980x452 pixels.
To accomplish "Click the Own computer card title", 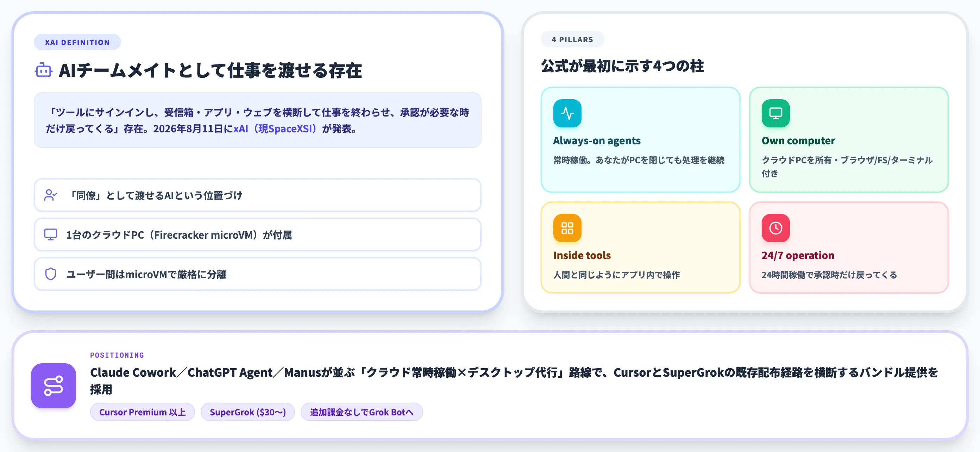I will tap(798, 141).
